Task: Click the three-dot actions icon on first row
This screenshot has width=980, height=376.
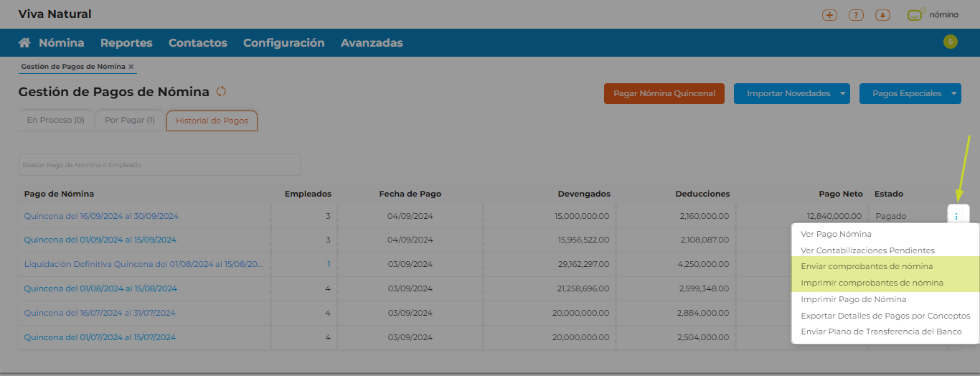Action: click(x=957, y=216)
